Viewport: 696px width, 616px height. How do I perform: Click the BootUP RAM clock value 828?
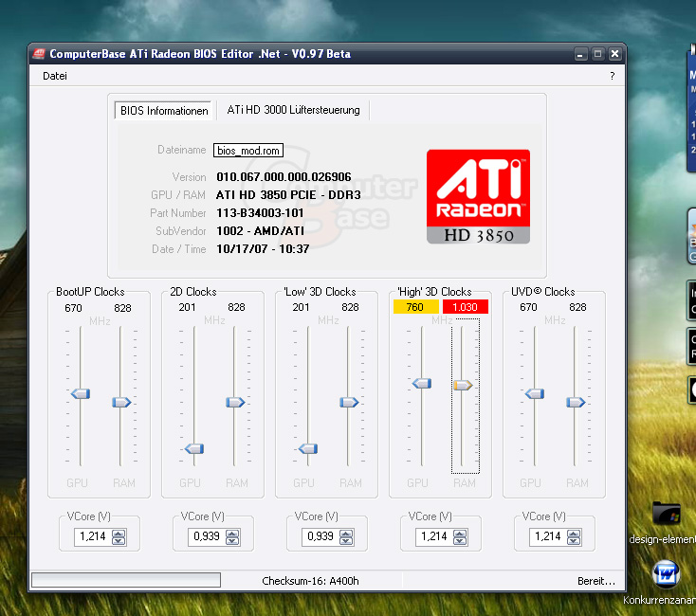pos(122,308)
